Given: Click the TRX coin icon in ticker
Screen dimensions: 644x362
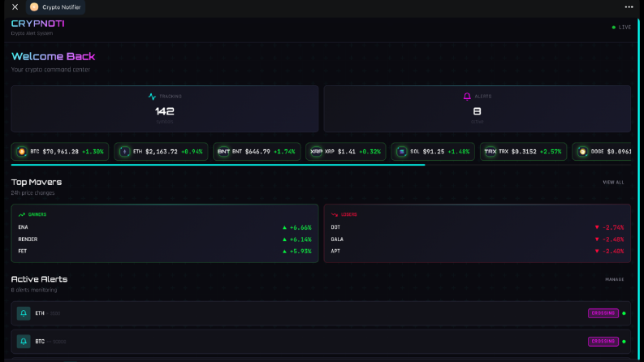Looking at the screenshot, I should (x=490, y=152).
